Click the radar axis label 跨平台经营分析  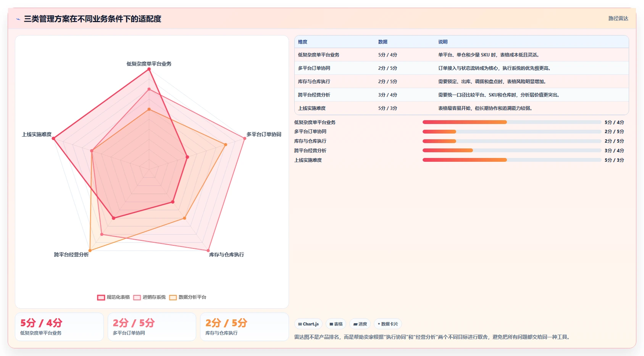(x=71, y=255)
